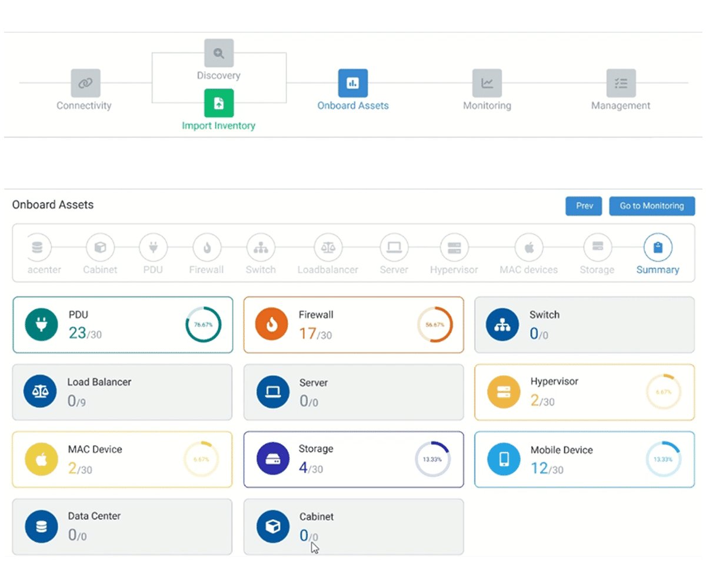Viewport: 706px width, 588px height.
Task: Go to the Cabinet step icon
Action: click(x=100, y=248)
